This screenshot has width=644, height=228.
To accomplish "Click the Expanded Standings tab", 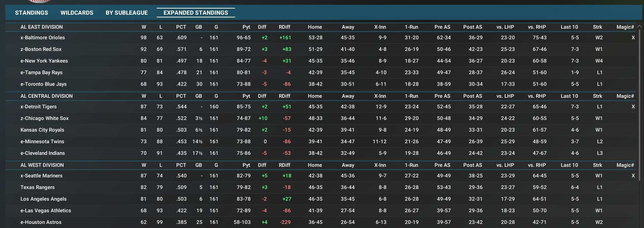I will click(x=196, y=13).
